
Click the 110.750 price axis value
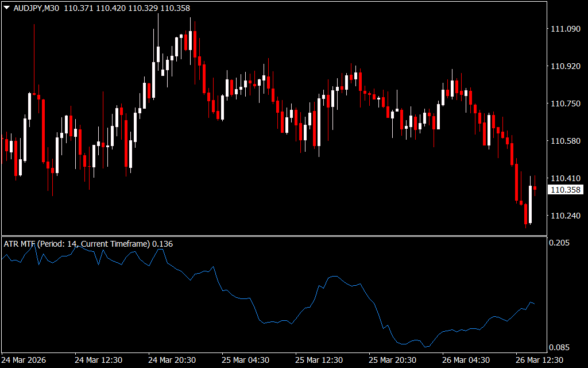(566, 104)
